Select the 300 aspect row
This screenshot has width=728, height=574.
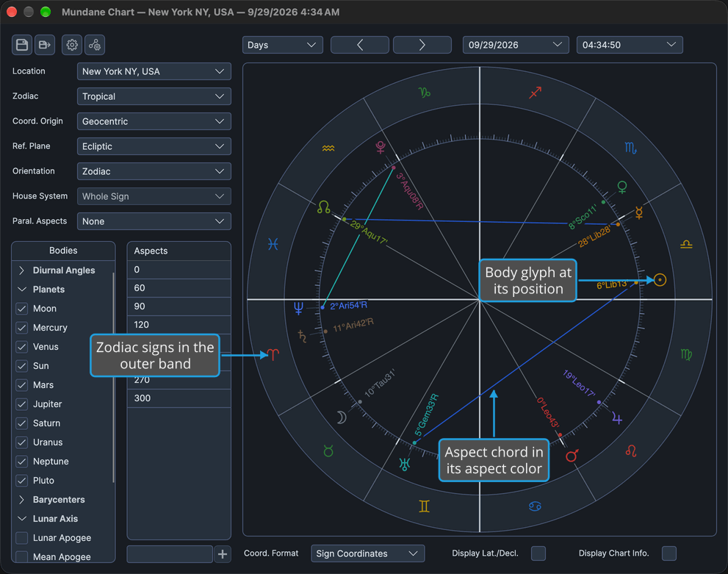click(179, 398)
